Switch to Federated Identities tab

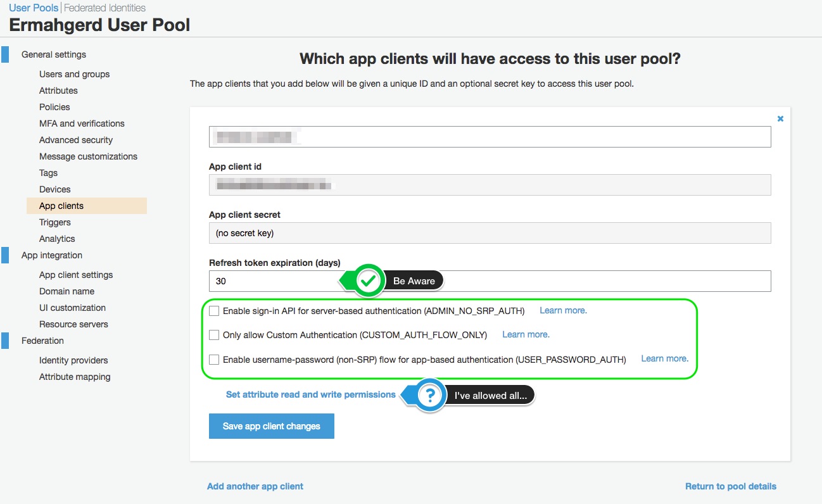point(104,8)
